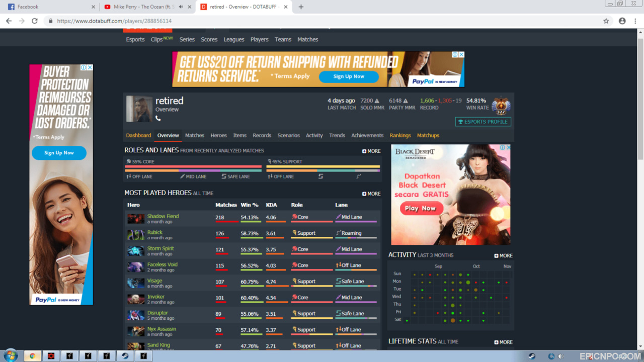Expand Activity section with the MORE link
The height and width of the screenshot is (362, 644).
click(x=503, y=255)
